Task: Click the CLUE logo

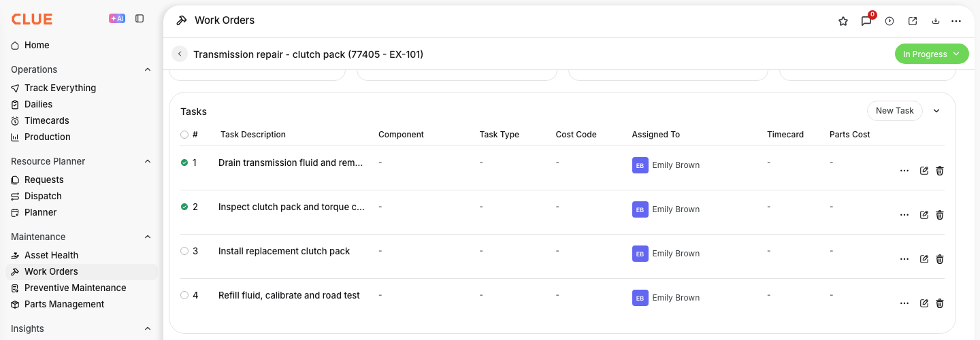Action: (x=32, y=19)
